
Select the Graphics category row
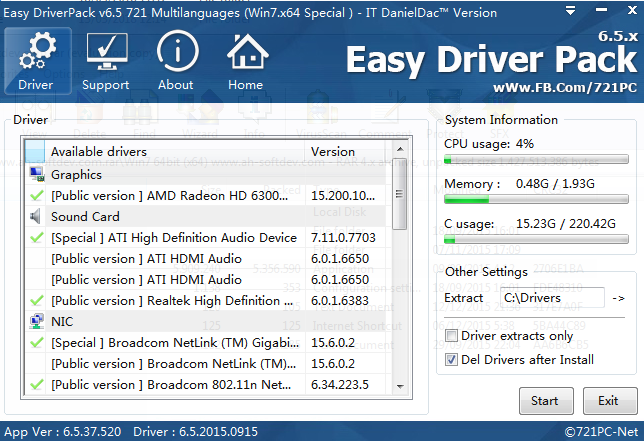205,175
